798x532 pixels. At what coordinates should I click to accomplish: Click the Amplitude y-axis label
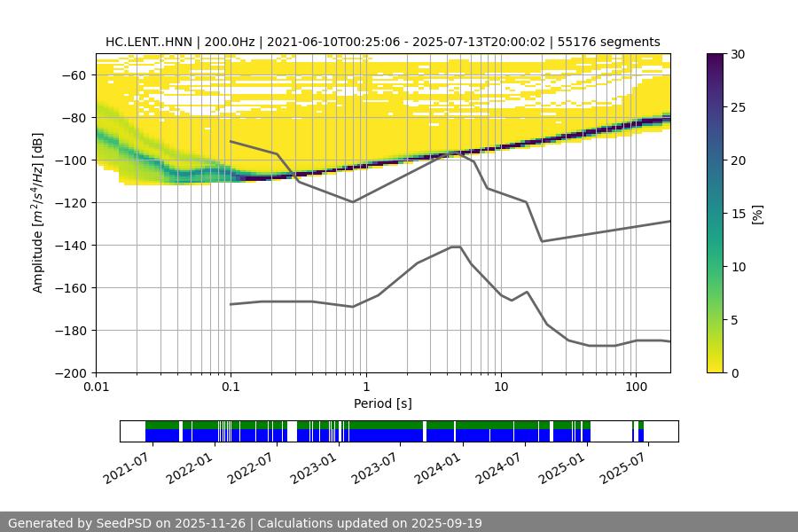[38, 214]
